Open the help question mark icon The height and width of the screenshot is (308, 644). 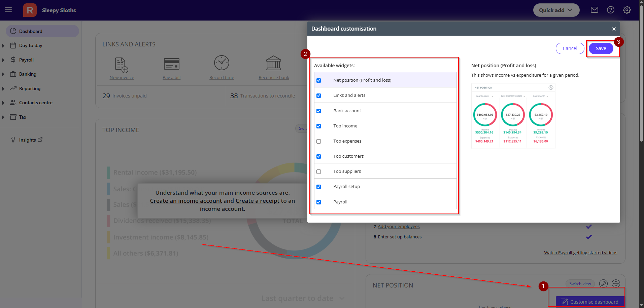(611, 10)
